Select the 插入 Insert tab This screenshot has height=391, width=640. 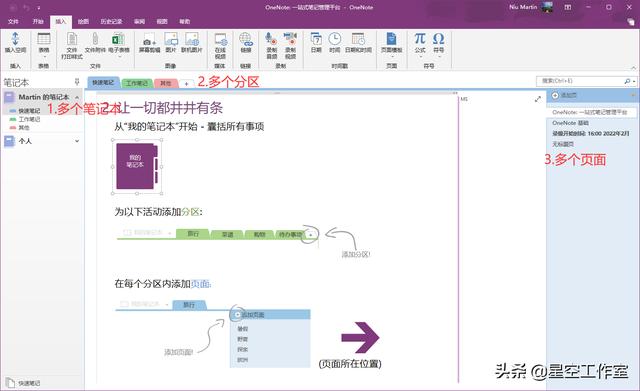click(x=60, y=21)
